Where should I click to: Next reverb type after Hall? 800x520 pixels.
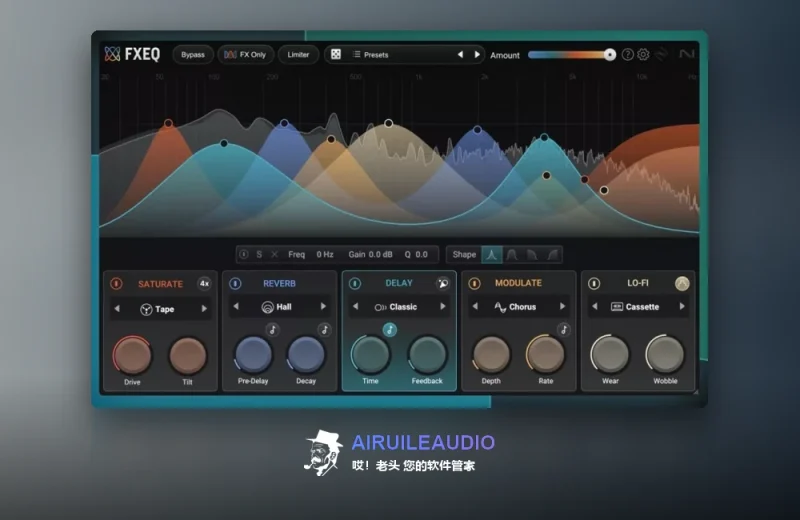[323, 306]
